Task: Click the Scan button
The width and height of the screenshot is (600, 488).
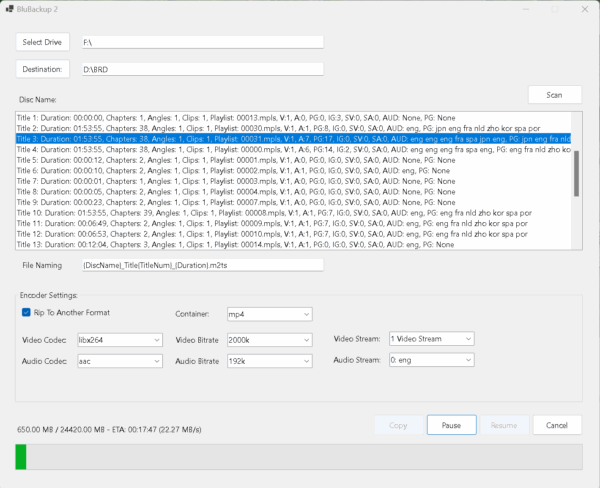Action: (554, 95)
